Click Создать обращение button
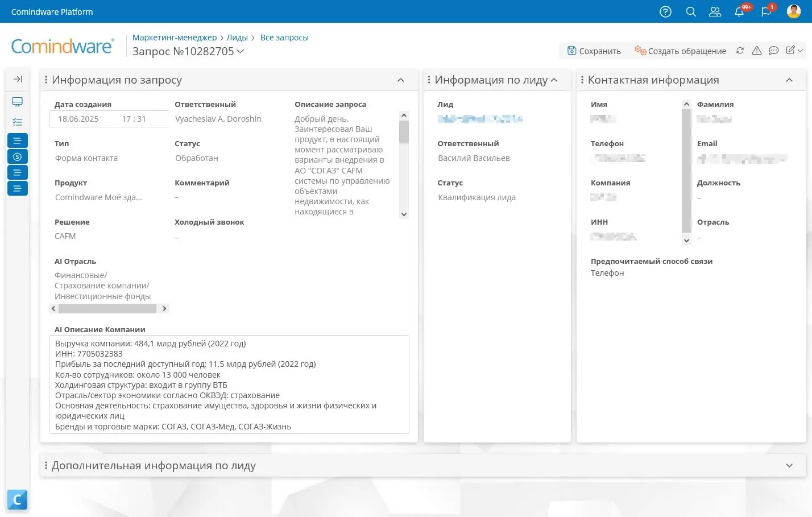 (680, 51)
